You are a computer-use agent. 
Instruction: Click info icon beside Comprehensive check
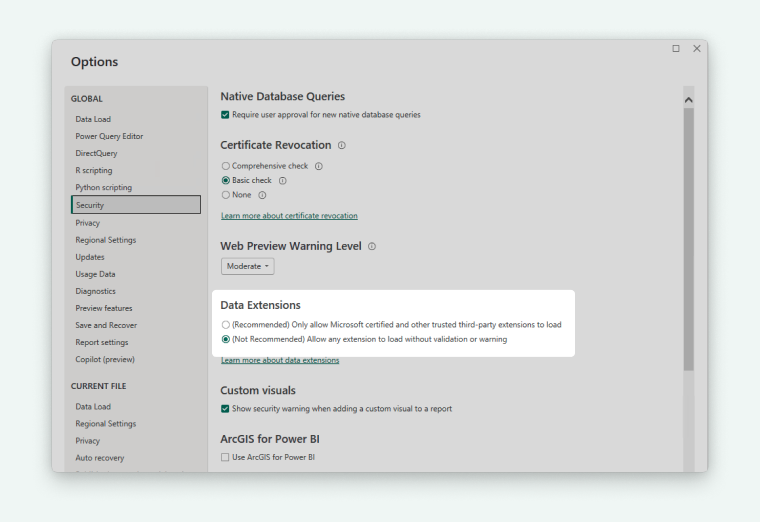click(319, 166)
